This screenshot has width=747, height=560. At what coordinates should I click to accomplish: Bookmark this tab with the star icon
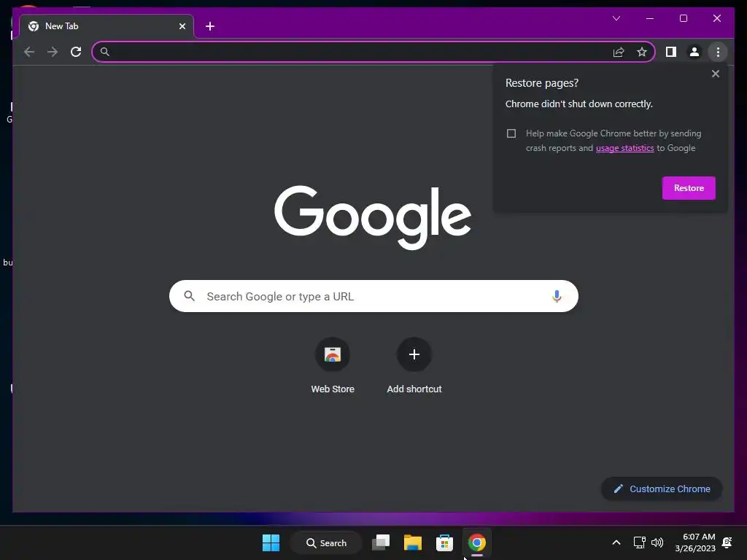(x=642, y=52)
